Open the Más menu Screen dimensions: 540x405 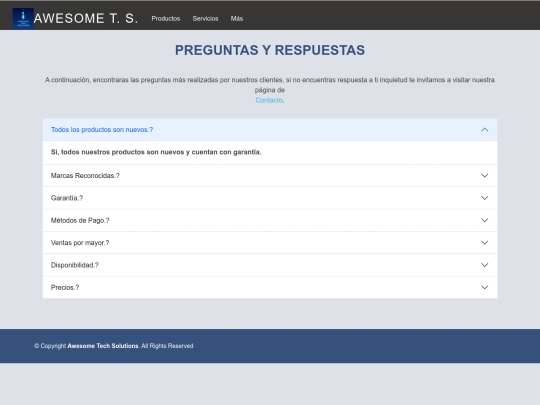[237, 19]
